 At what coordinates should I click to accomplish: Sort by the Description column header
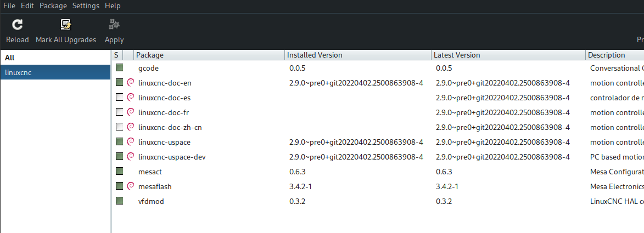click(615, 55)
